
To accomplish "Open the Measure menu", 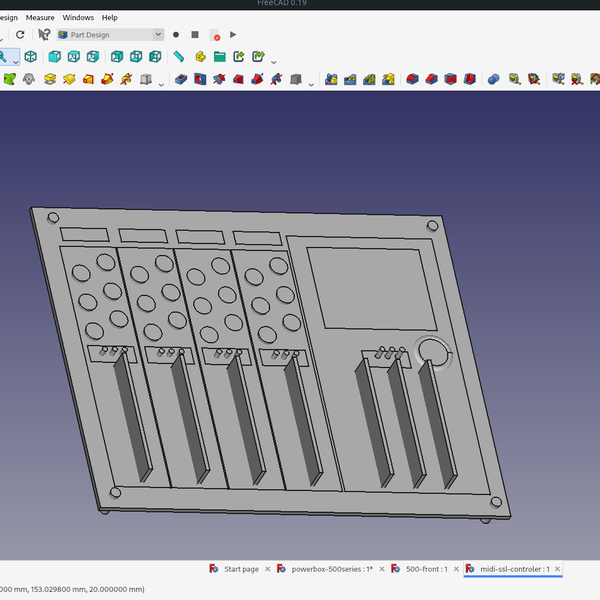I will (x=40, y=18).
